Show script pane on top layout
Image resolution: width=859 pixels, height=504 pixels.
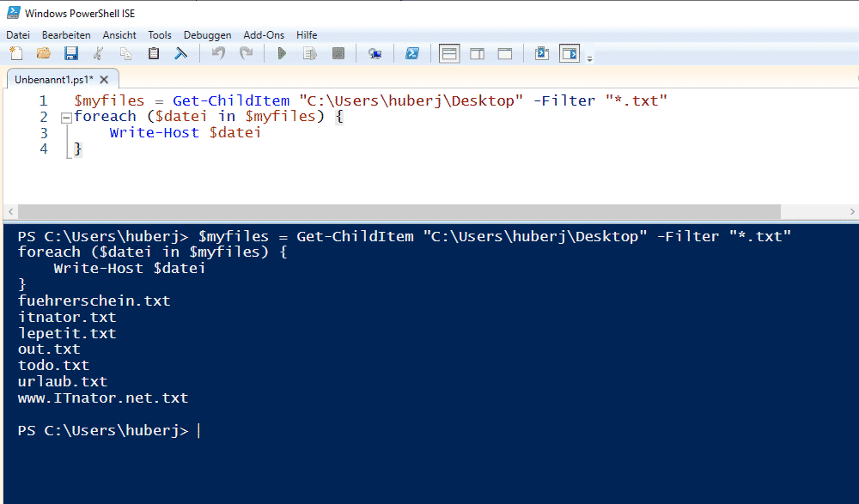tap(449, 54)
